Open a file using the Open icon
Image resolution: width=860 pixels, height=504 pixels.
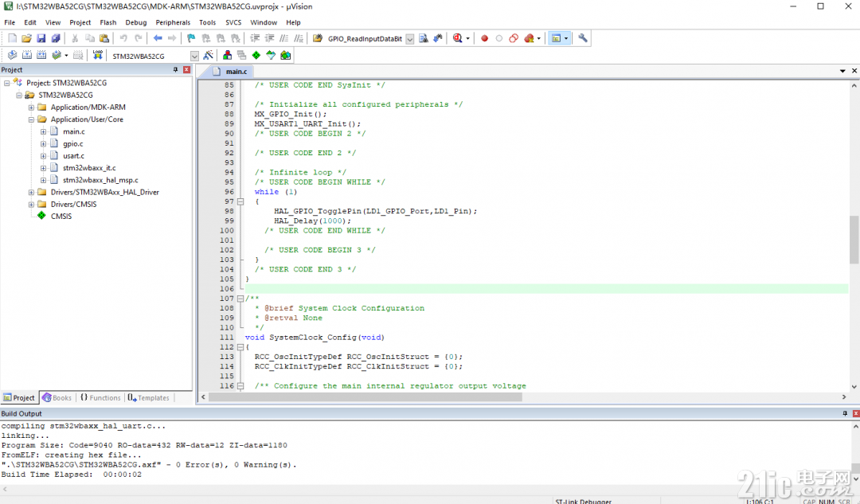click(26, 38)
